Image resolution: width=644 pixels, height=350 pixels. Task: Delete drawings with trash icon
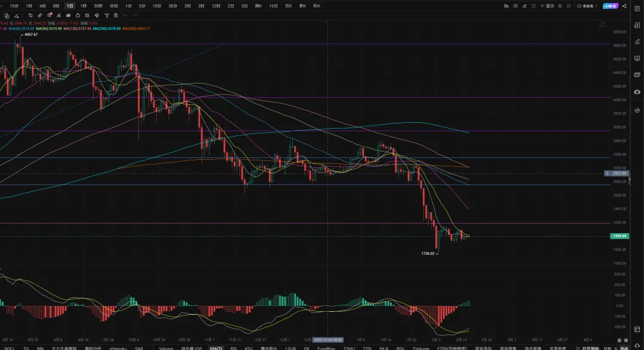pos(116,15)
